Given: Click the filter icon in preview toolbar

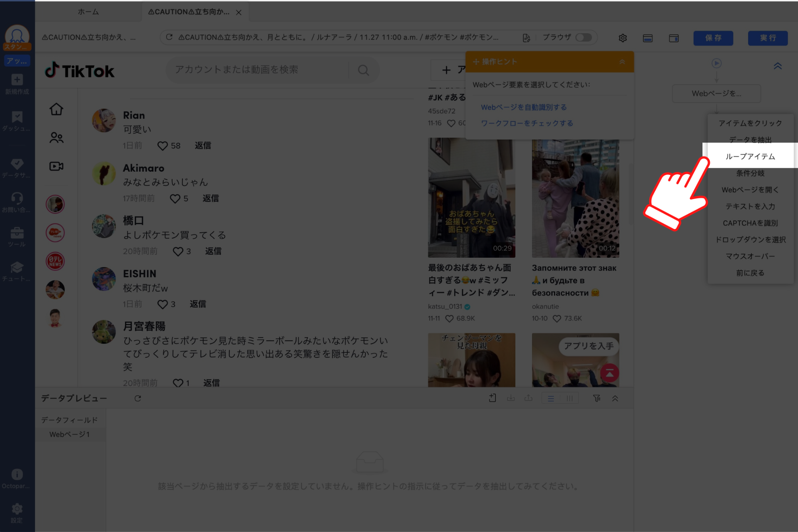Looking at the screenshot, I should pos(597,398).
